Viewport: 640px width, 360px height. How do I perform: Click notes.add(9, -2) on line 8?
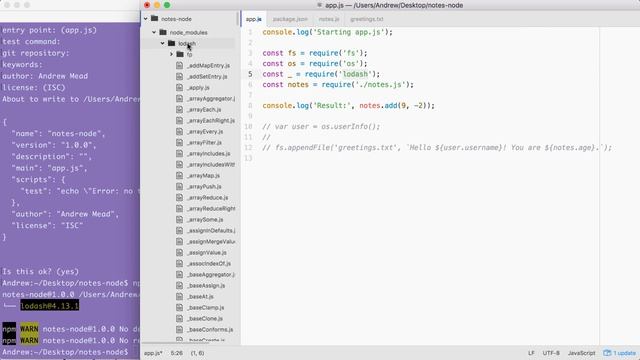395,106
